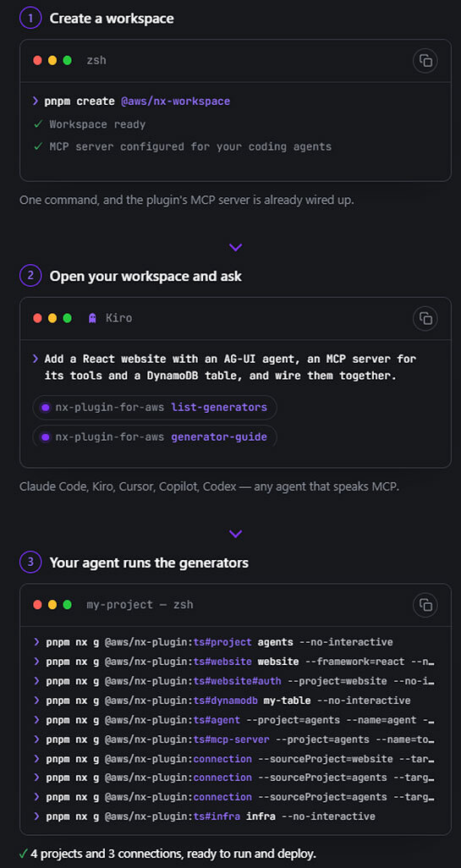
Task: Click the green dot in Kiro window
Action: coord(68,318)
